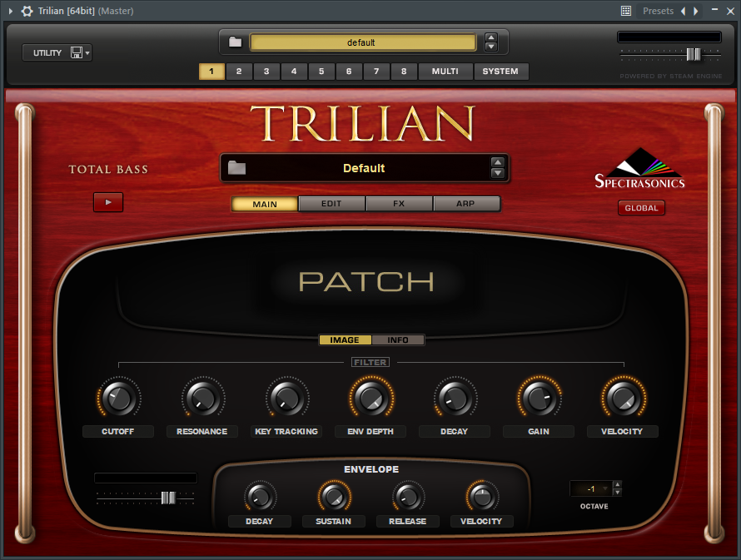Switch to the MAIN page
741x560 pixels.
pyautogui.click(x=265, y=204)
